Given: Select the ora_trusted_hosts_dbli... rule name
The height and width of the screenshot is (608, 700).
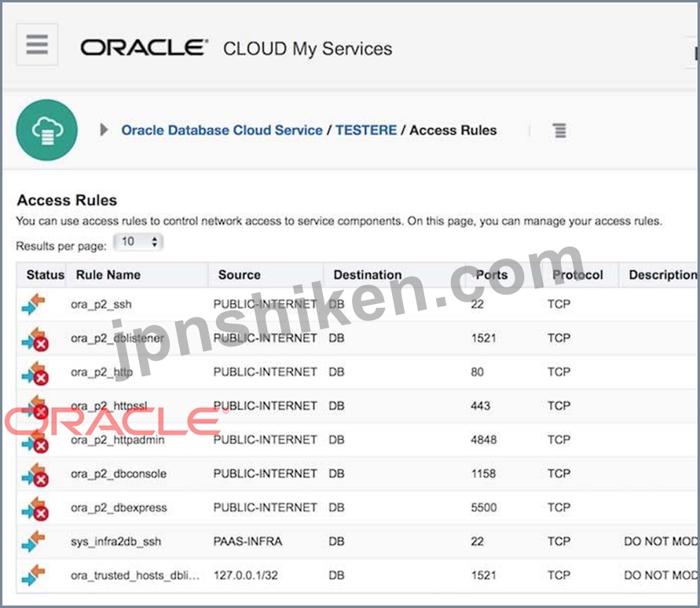Looking at the screenshot, I should (x=135, y=576).
